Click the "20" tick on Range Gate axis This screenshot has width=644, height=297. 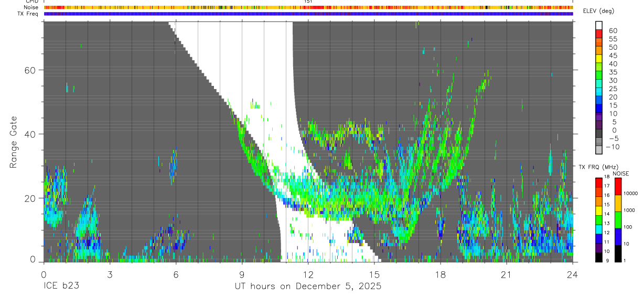(x=30, y=198)
